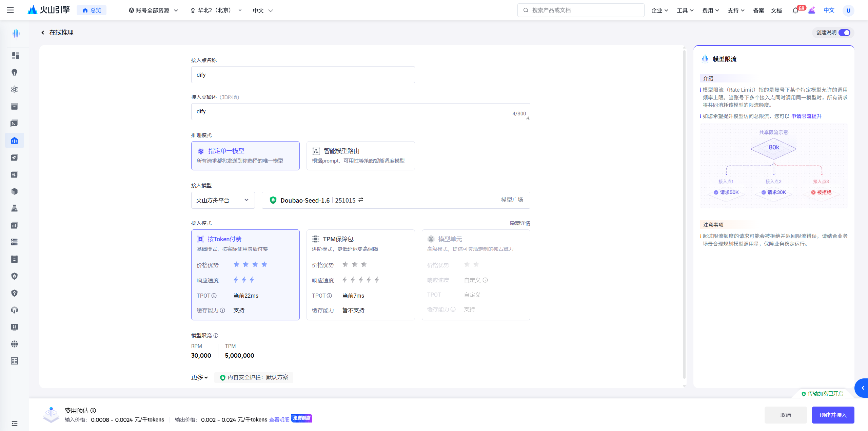868x431 pixels.
Task: Click the 接入点名称 input field
Action: click(303, 75)
